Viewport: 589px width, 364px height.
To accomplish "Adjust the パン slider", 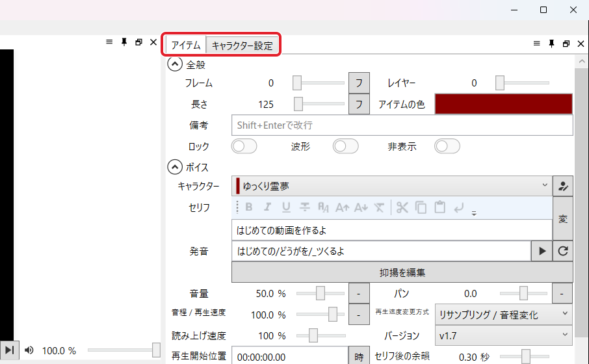I will click(523, 293).
